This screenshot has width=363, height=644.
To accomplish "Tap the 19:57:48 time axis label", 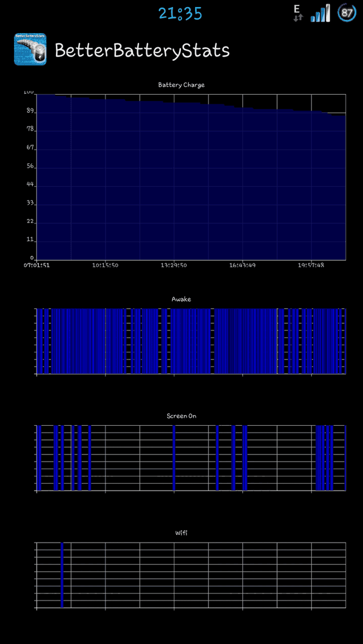I will 311,265.
